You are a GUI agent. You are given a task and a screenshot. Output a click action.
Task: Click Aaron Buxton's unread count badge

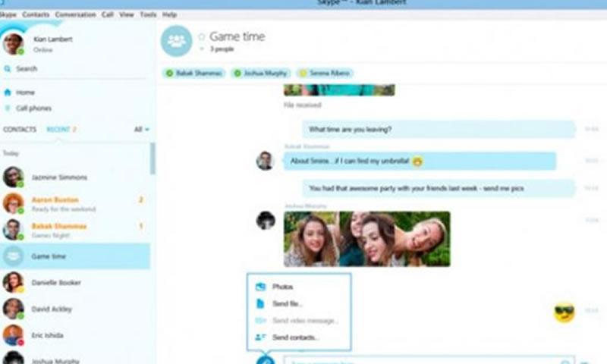[x=141, y=199]
